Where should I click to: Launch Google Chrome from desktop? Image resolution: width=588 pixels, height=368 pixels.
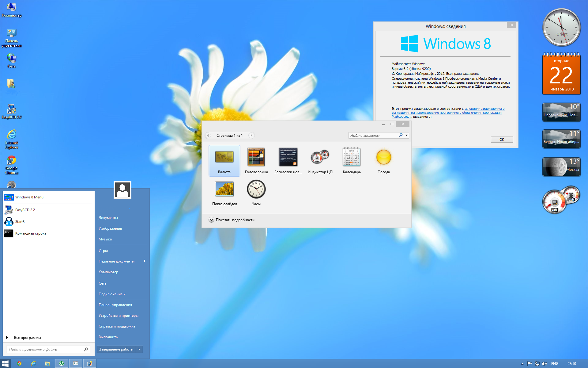tap(12, 165)
